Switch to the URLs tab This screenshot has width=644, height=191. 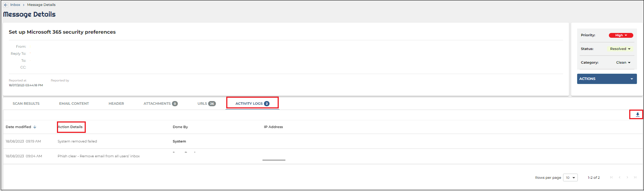[x=206, y=104]
